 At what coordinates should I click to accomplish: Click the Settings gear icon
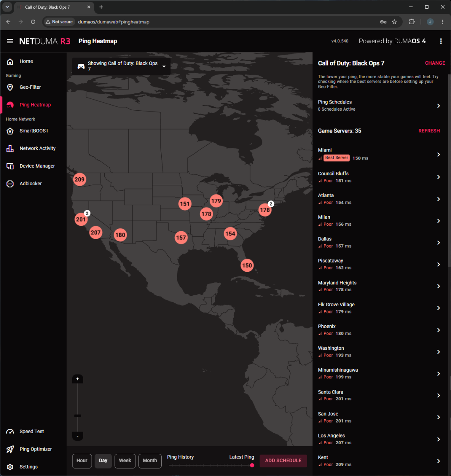[x=10, y=467]
